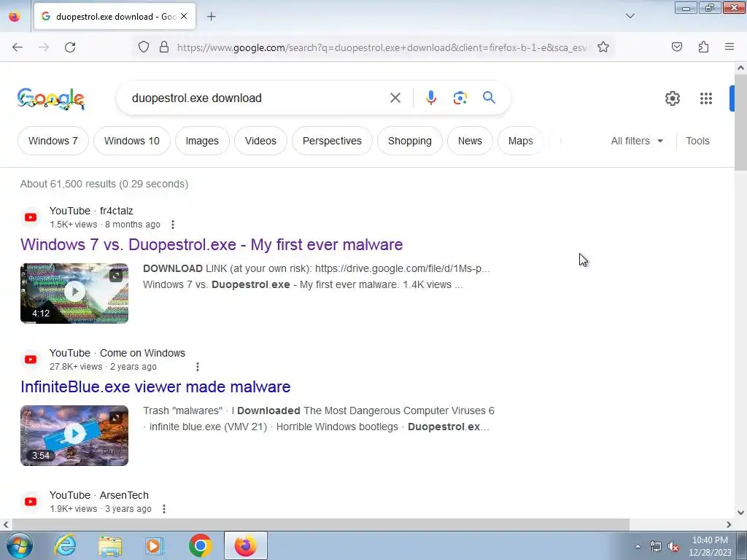Launch Internet Explorer from the taskbar
Screen dimensions: 747x560
click(x=65, y=545)
